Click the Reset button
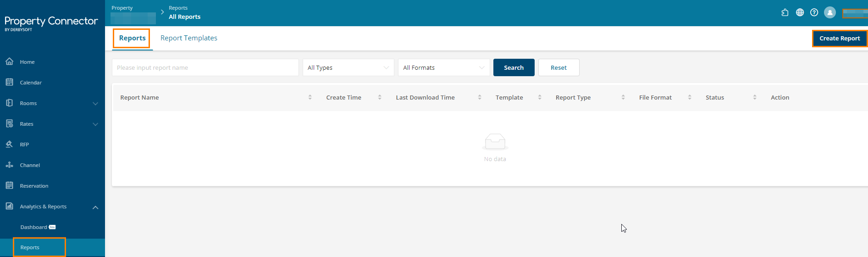The width and height of the screenshot is (868, 257). 558,67
